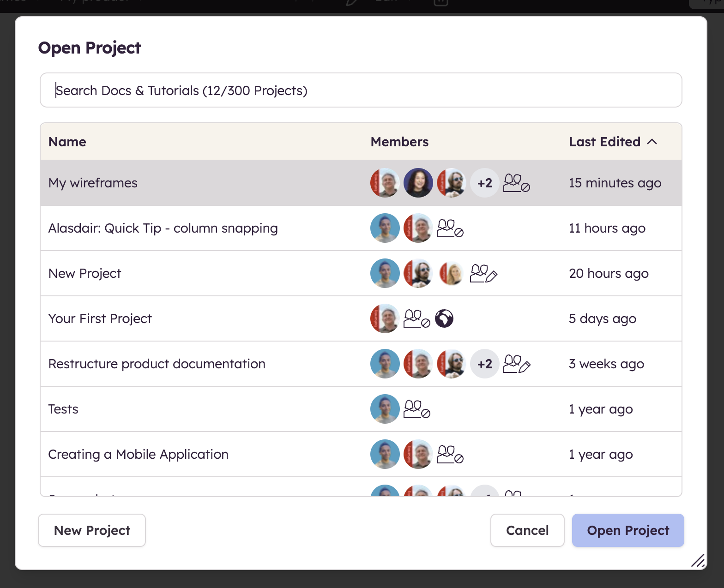This screenshot has height=588, width=724.
Task: Click the +2 members badge on Restructure product documentation
Action: (485, 364)
